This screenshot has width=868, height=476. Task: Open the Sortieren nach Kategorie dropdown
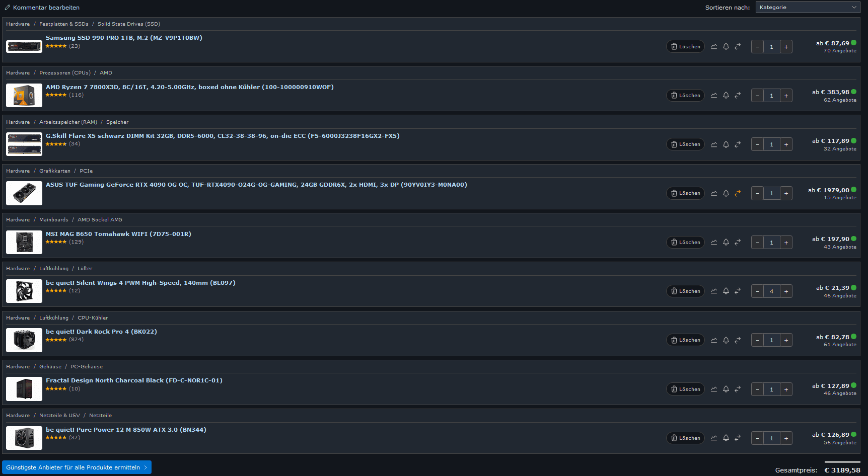click(x=808, y=8)
